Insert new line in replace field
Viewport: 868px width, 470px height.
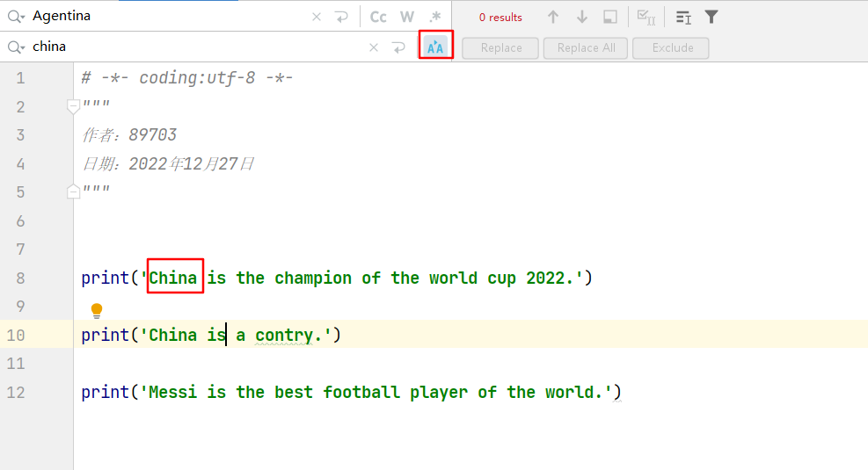[399, 47]
